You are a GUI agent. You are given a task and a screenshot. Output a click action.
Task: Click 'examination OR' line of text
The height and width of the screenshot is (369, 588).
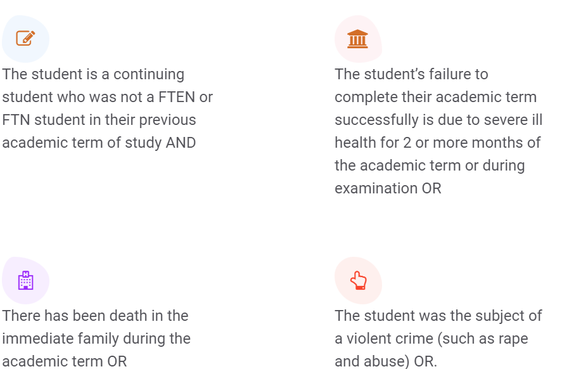[x=388, y=188]
